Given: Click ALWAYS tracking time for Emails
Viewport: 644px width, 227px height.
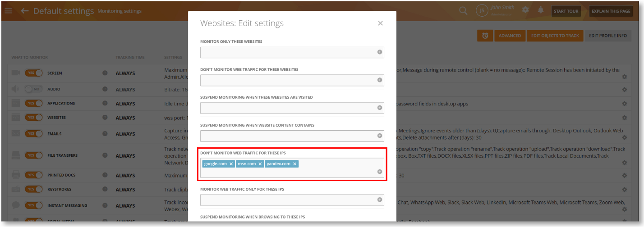Looking at the screenshot, I should click(x=125, y=134).
